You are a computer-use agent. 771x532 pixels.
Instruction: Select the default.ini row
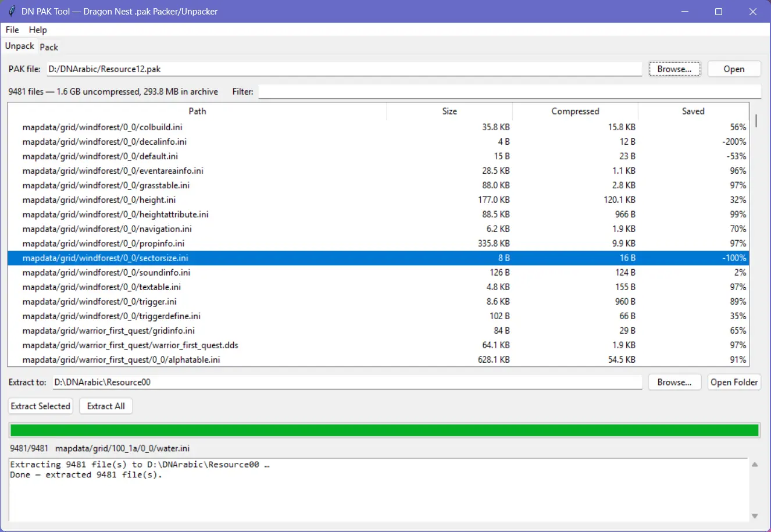(x=378, y=156)
